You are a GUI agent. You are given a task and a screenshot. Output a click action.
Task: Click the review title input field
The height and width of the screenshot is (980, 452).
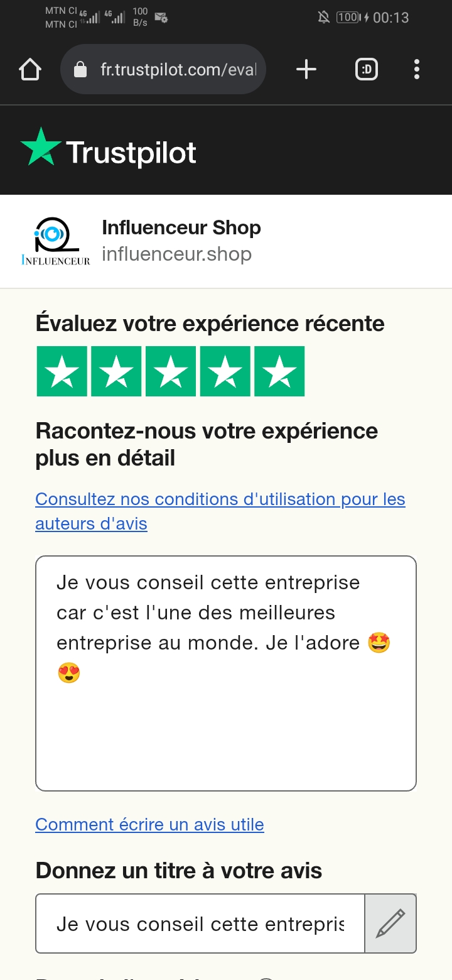coord(200,923)
